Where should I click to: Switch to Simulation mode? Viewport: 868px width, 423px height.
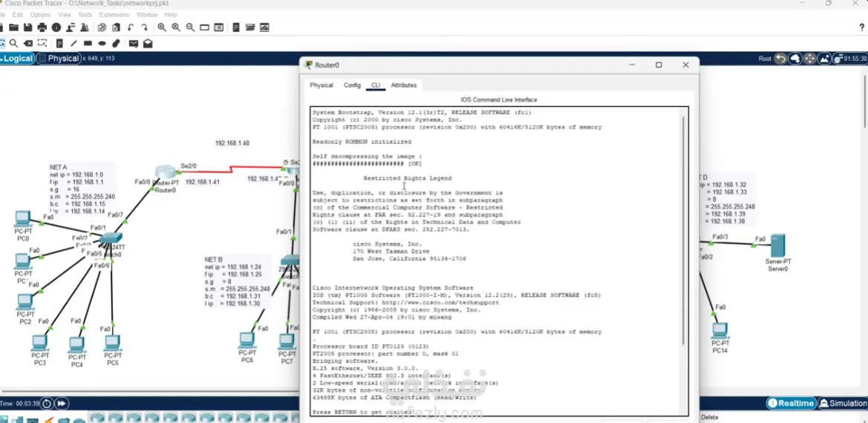point(843,403)
